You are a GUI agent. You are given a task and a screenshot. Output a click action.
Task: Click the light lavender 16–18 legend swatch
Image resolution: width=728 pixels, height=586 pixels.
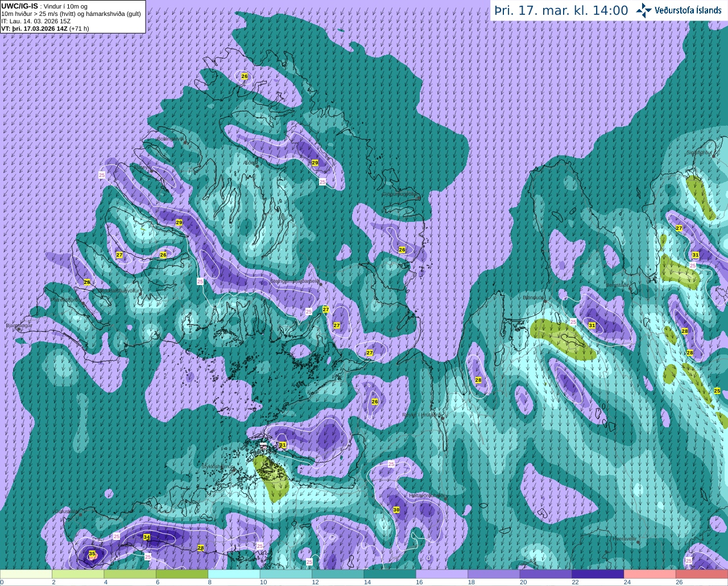click(442, 574)
